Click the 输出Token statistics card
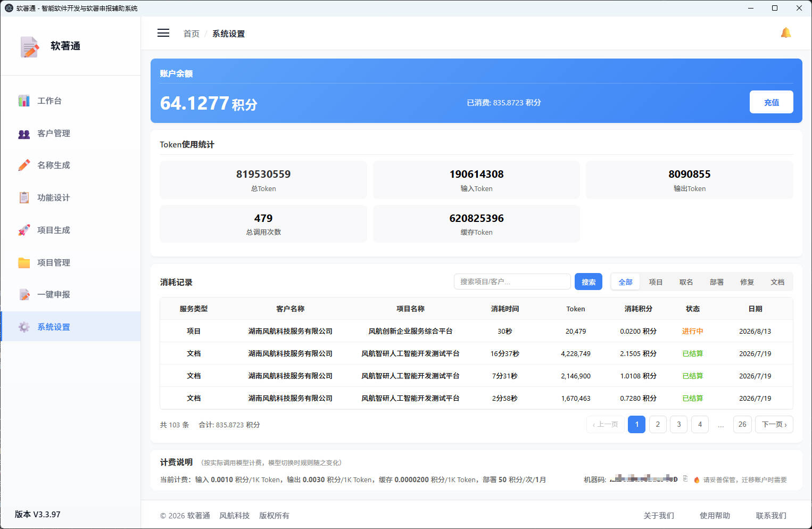 [690, 180]
